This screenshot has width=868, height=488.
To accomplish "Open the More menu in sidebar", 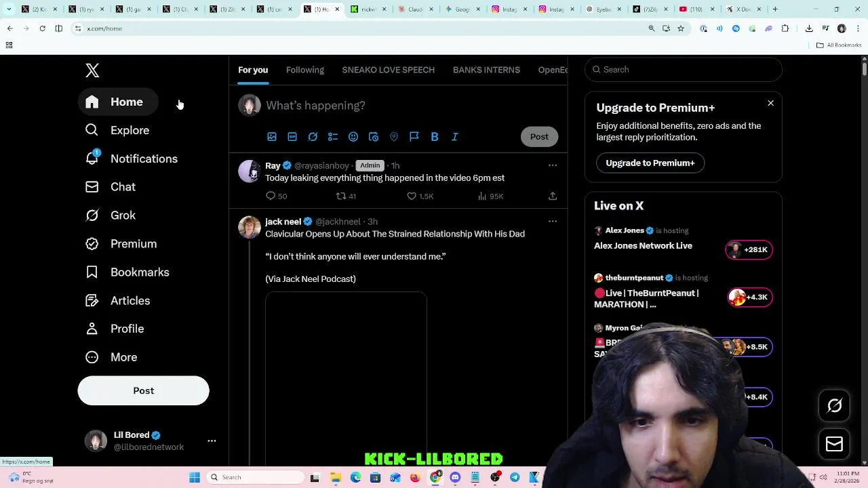I will click(111, 357).
